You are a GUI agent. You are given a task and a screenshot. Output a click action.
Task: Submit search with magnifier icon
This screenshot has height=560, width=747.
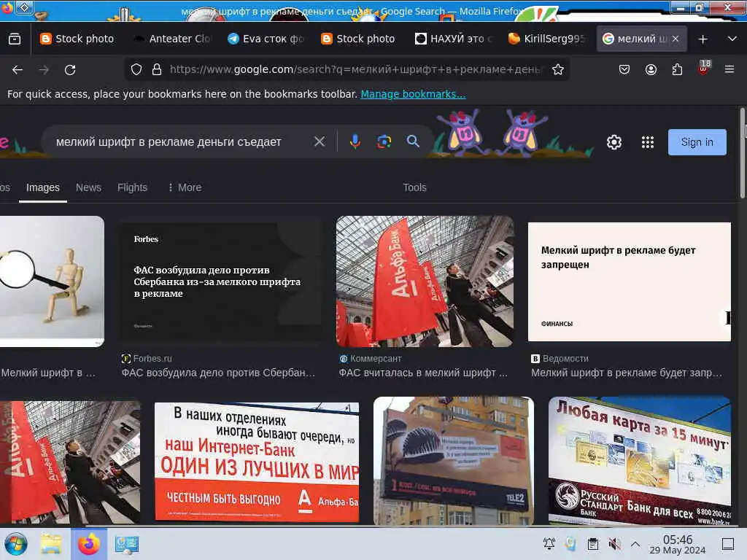[x=413, y=141]
